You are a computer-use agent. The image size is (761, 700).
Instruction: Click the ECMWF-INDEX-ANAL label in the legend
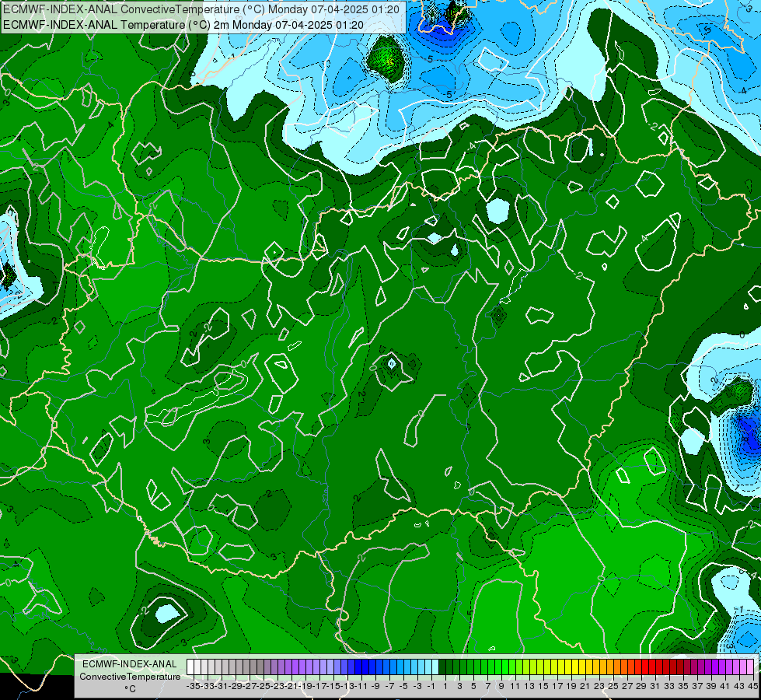click(130, 664)
